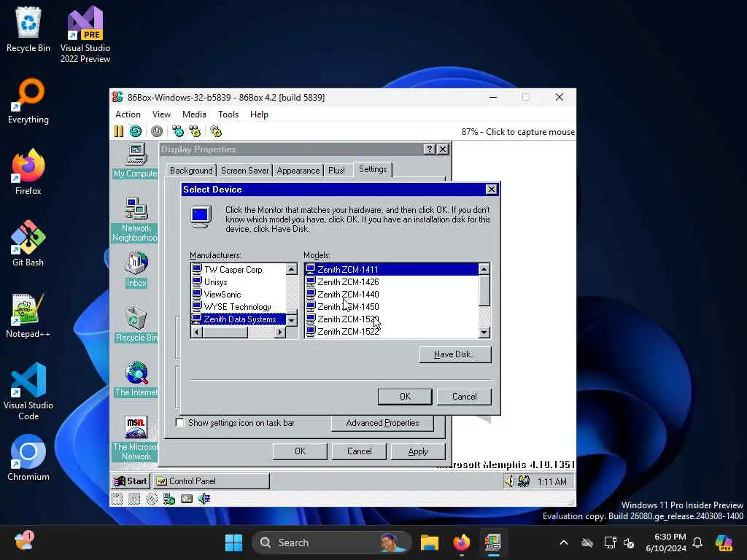Toggle 'Show settings icon on task bar' checkbox
Viewport: 747px width, 560px height.
tap(180, 422)
